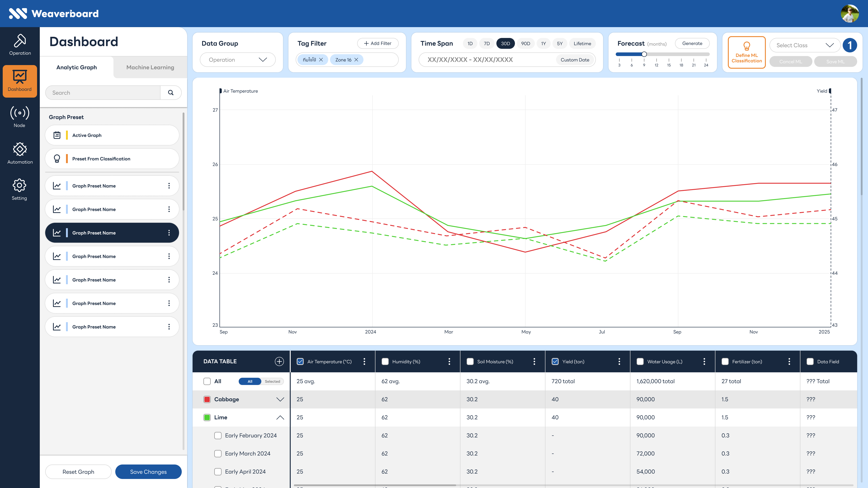Add a data table column with plus icon
868x488 pixels.
pos(279,361)
